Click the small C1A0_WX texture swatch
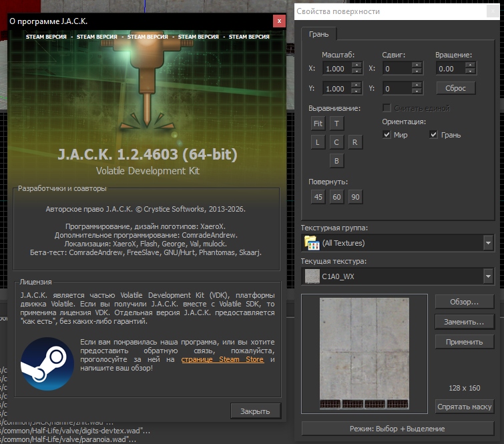 pos(312,276)
